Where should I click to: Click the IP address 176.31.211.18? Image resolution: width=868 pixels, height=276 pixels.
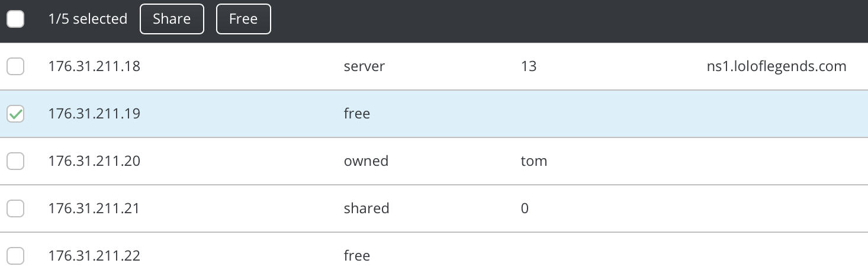click(x=94, y=66)
